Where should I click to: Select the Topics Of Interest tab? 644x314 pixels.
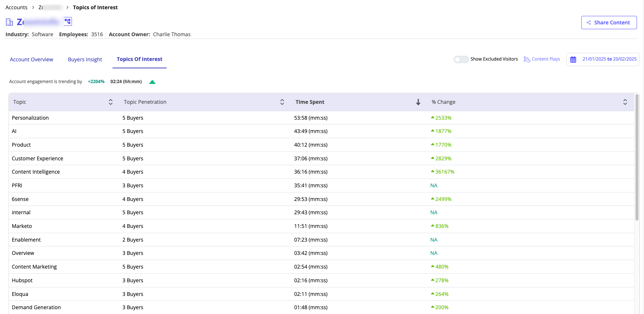tap(139, 59)
